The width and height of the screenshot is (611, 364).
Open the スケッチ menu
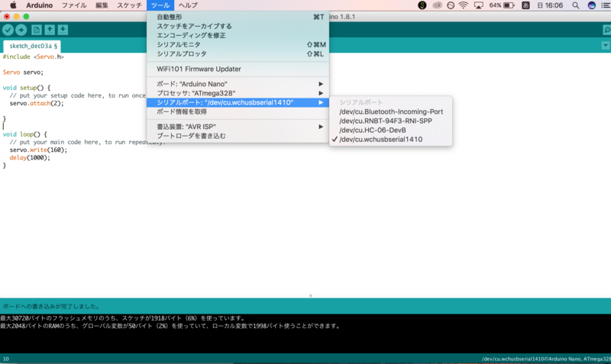(x=129, y=5)
